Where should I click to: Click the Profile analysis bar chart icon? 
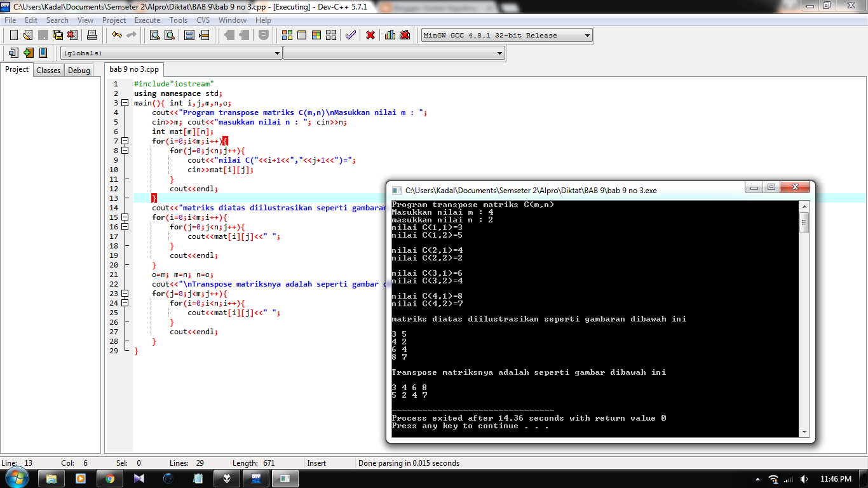tap(390, 35)
